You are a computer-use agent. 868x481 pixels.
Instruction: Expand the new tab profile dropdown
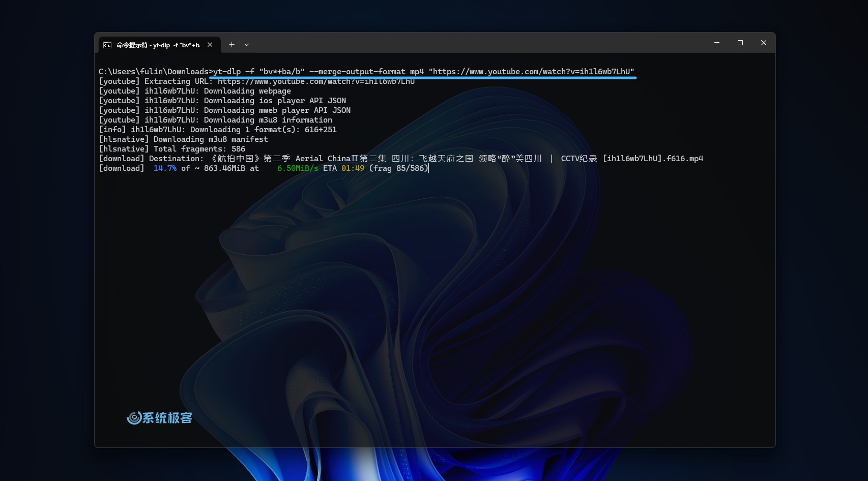(x=247, y=45)
